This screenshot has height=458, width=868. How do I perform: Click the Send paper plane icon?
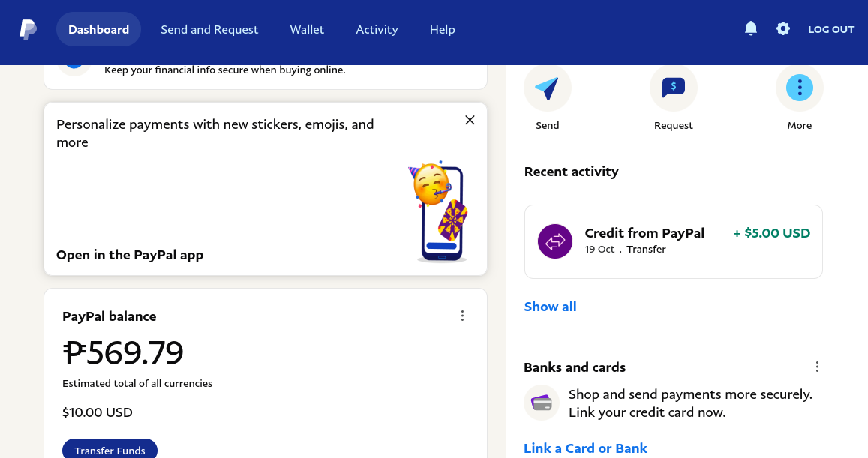point(548,88)
